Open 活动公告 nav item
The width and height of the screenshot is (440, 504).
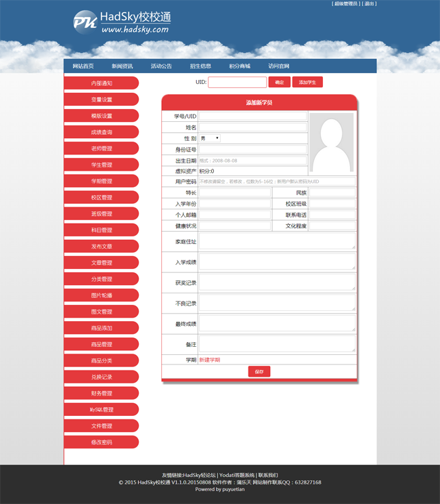[161, 66]
